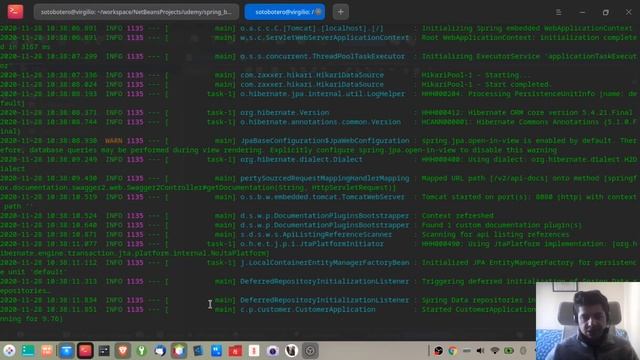The height and width of the screenshot is (360, 640).
Task: Open the bright blue Trello-like dock icon
Action: click(x=216, y=351)
